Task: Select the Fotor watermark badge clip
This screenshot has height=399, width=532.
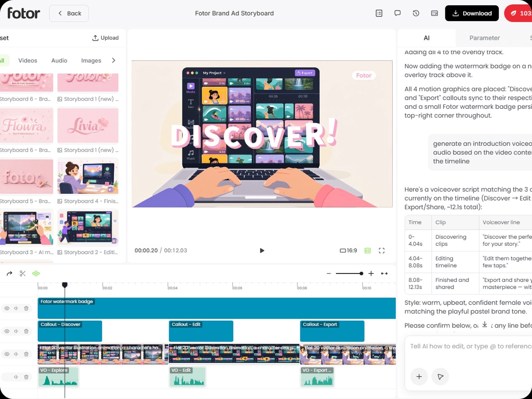Action: (216, 308)
